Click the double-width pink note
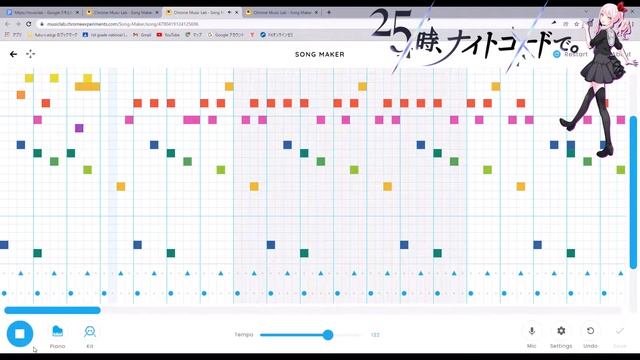 pyautogui.click(x=192, y=120)
